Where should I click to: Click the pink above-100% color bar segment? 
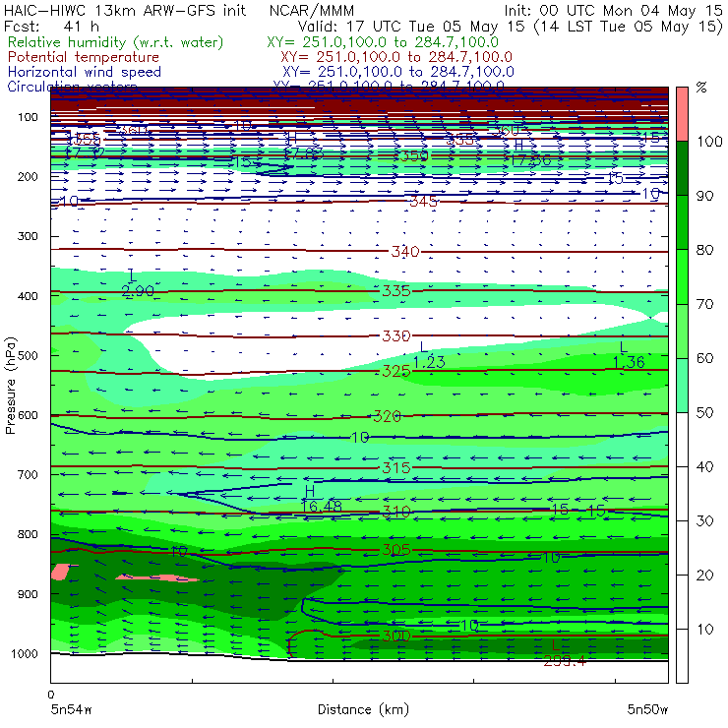tap(682, 114)
